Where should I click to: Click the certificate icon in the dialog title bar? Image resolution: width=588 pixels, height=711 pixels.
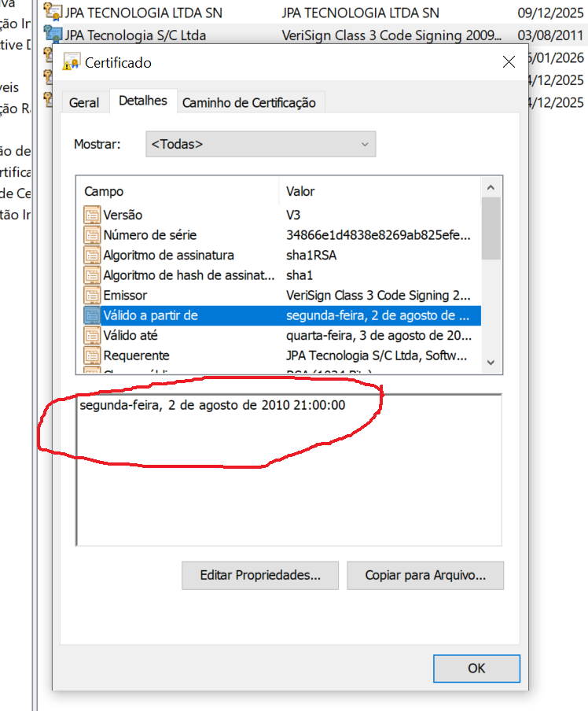click(72, 62)
